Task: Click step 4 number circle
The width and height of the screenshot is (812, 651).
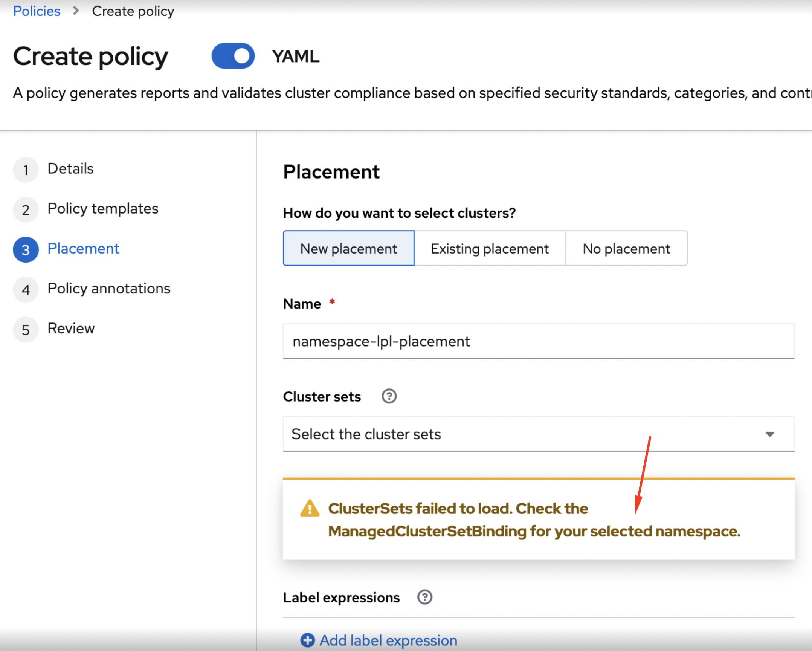Action: [x=26, y=290]
